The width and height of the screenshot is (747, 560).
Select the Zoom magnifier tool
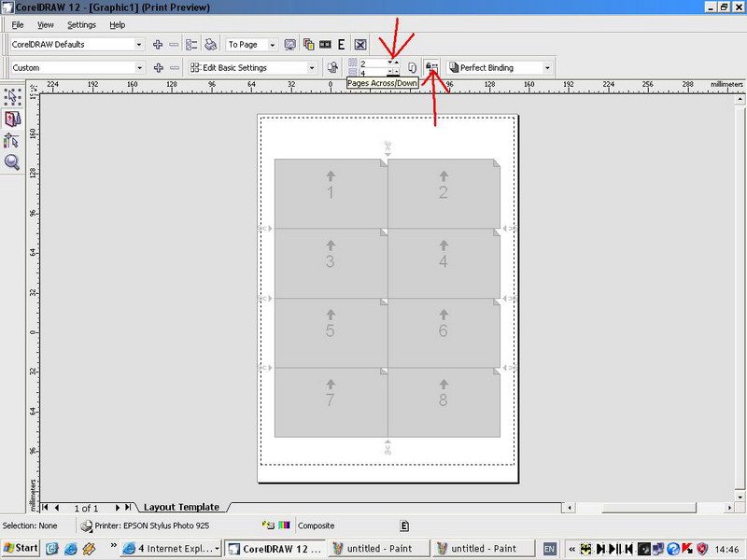(x=12, y=162)
